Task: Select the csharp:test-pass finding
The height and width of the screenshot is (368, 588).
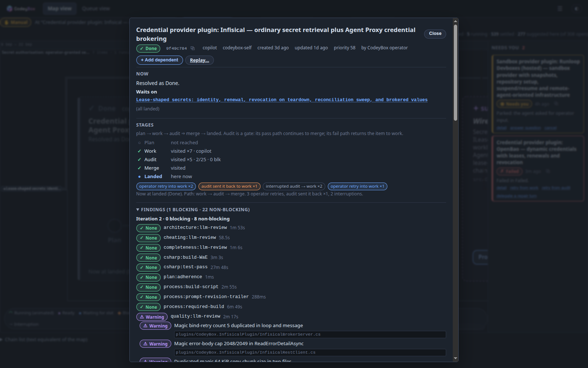Action: (186, 267)
